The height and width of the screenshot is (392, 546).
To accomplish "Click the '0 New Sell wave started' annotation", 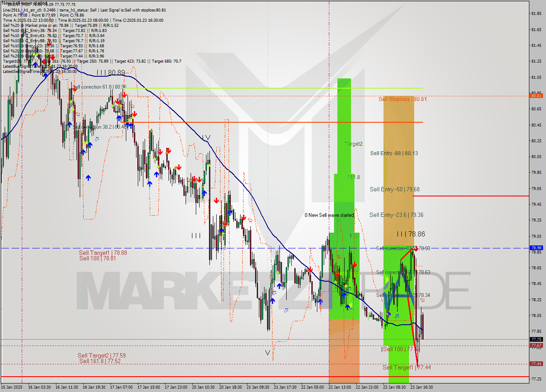I will point(329,215).
